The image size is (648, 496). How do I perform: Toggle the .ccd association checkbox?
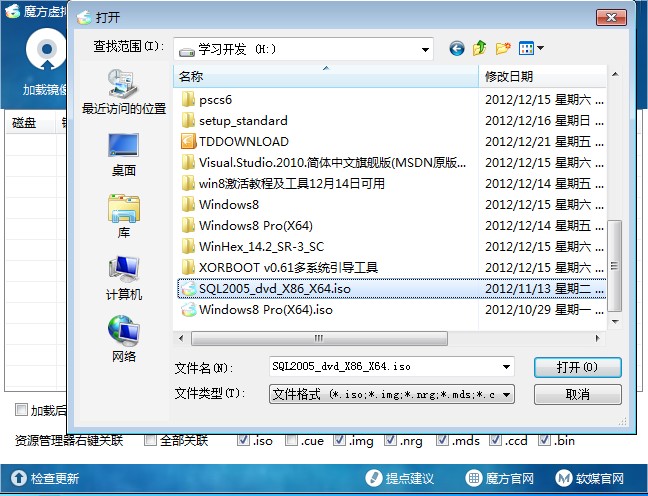pos(495,441)
